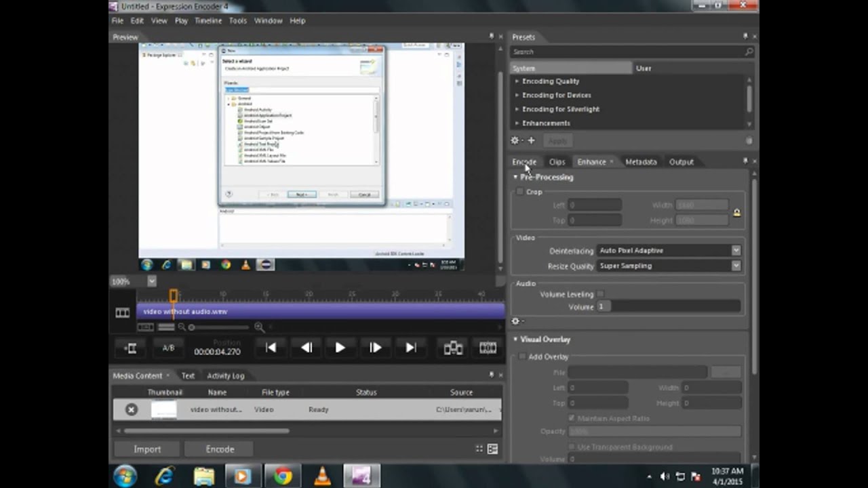Open the Timeline menu
This screenshot has width=868, height=488.
coord(208,20)
